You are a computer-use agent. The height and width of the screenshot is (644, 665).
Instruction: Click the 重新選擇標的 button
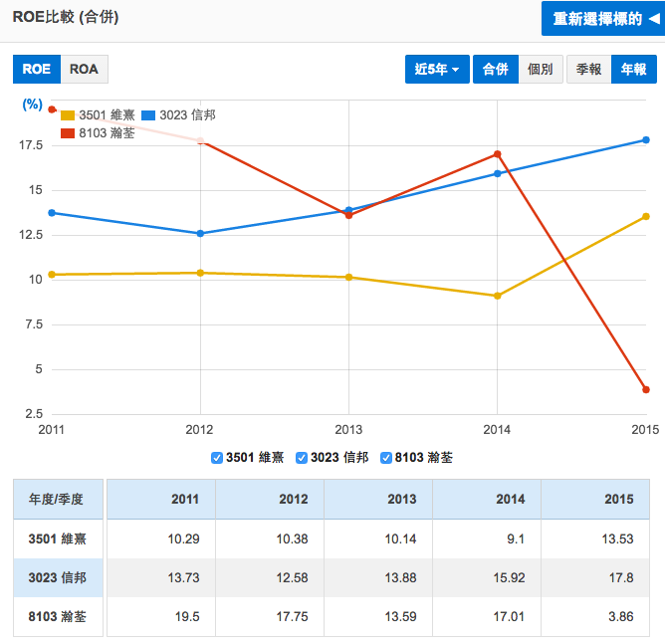click(599, 19)
